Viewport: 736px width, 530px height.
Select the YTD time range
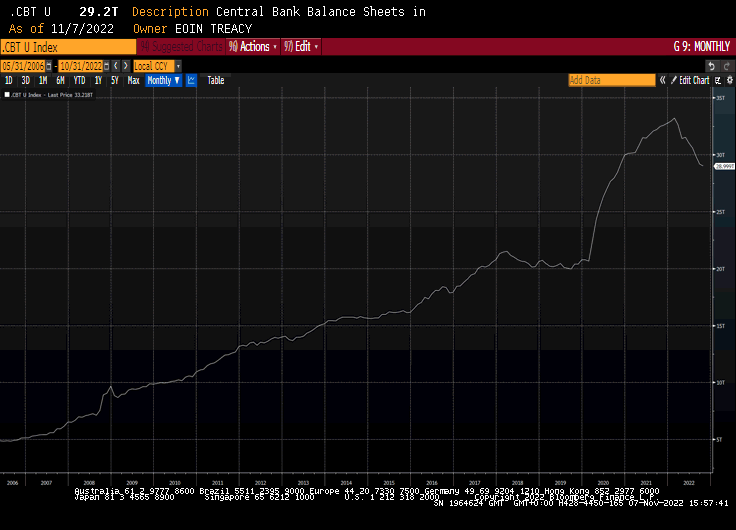[79, 80]
